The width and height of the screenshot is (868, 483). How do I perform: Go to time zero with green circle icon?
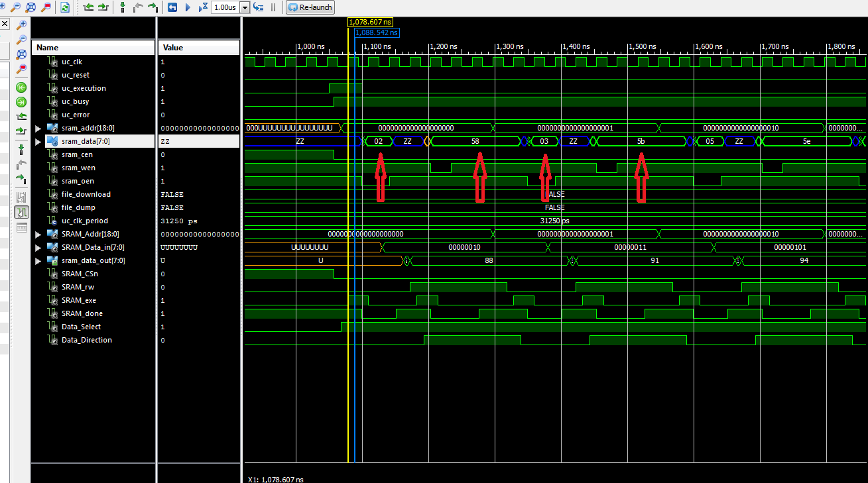21,87
